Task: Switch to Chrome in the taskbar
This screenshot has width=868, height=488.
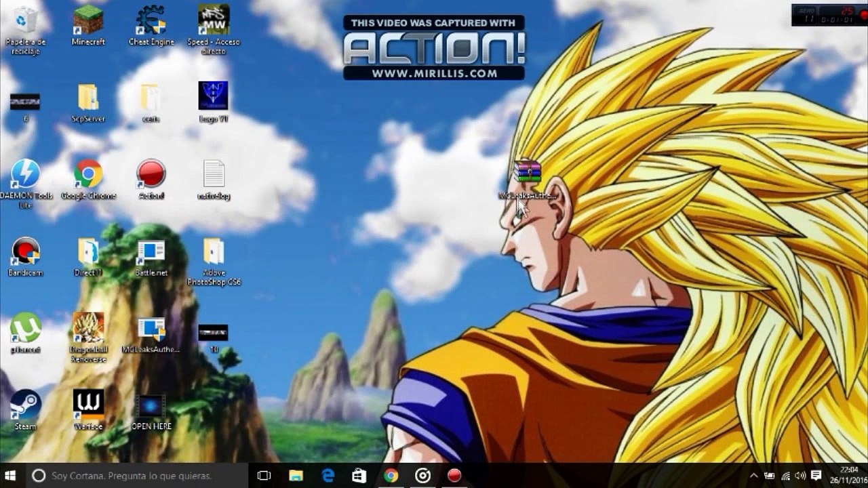Action: click(x=391, y=476)
